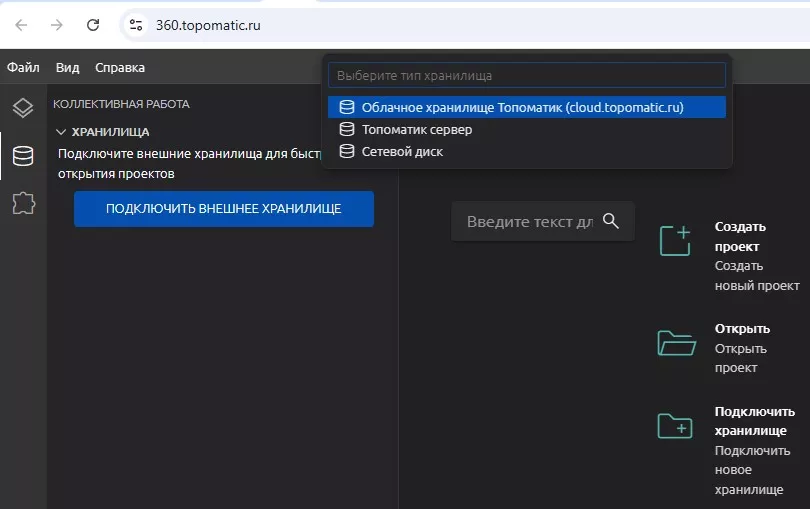Viewport: 810px width, 509px height.
Task: Select Топоматик сервер storage type
Action: coord(417,129)
